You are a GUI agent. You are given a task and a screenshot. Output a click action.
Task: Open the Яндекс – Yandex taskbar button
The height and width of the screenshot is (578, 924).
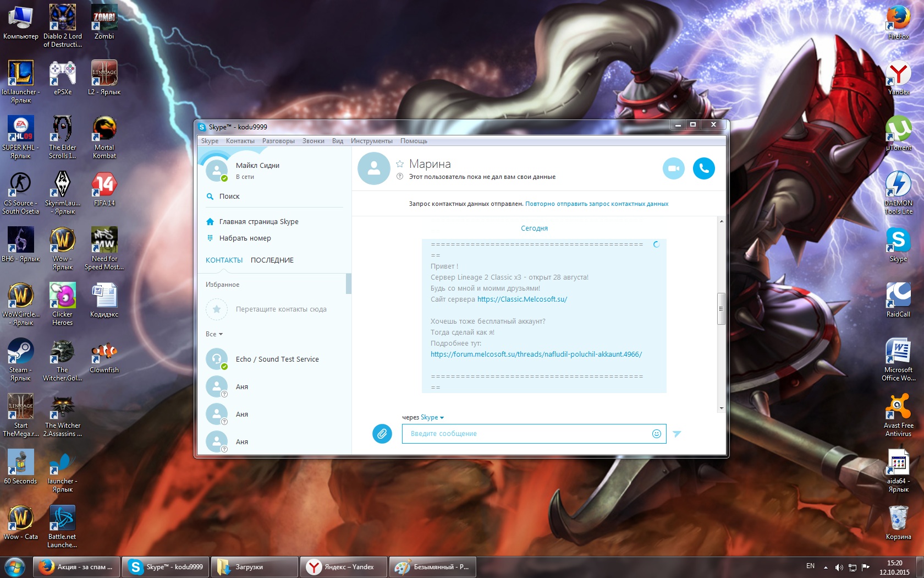point(344,567)
